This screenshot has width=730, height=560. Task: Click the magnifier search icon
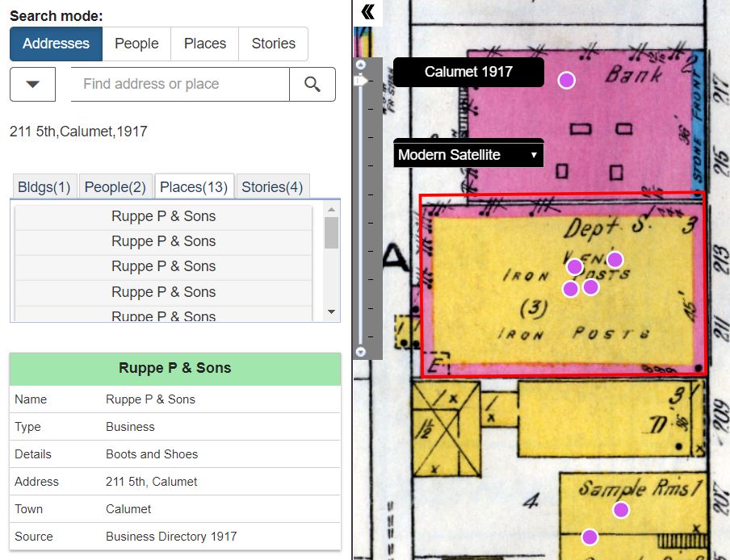pos(313,84)
